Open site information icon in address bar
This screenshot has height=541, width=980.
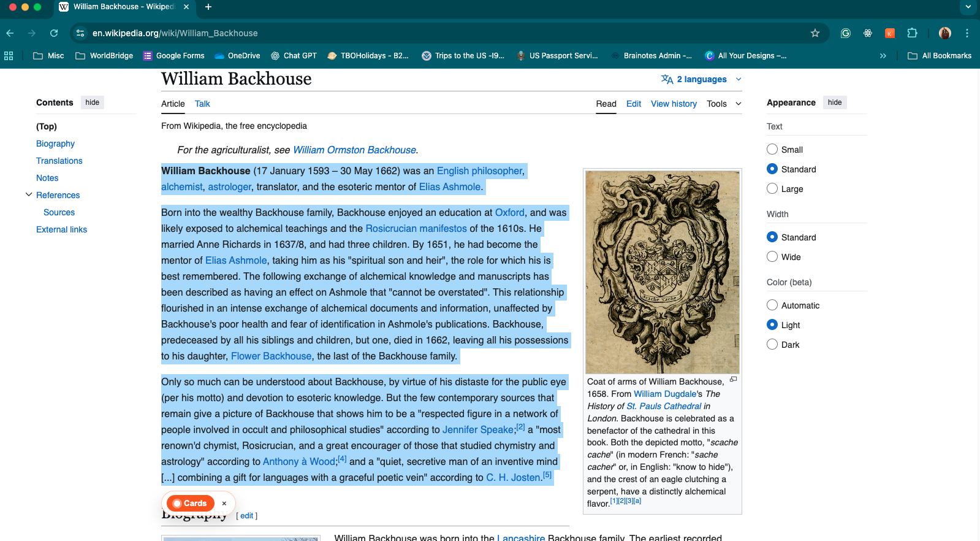pyautogui.click(x=80, y=33)
